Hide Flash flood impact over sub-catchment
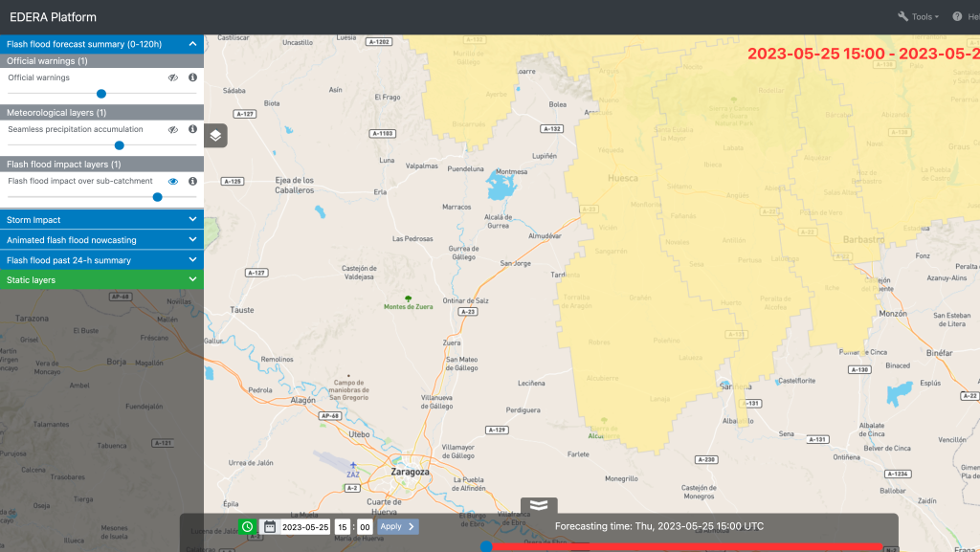 point(173,181)
